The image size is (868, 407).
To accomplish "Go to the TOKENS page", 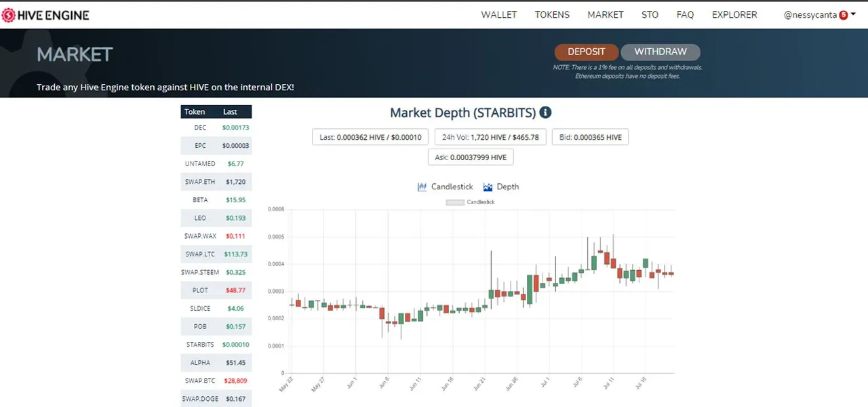I will [552, 15].
